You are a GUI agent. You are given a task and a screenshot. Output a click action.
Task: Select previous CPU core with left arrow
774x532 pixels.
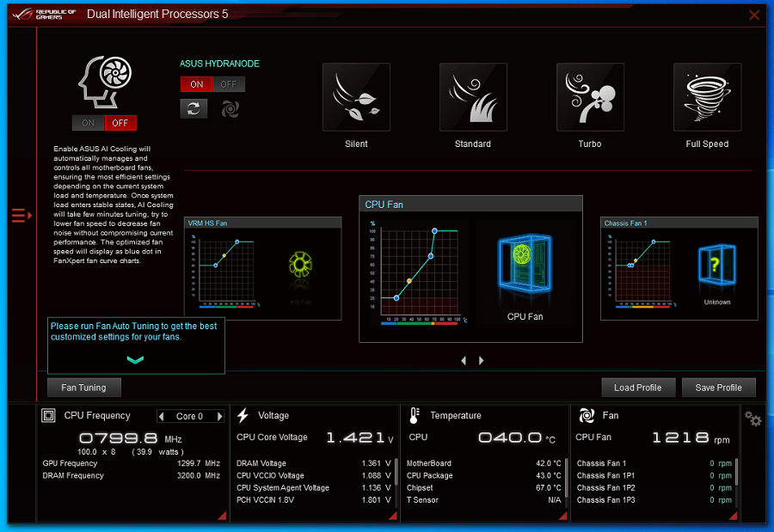click(x=161, y=416)
